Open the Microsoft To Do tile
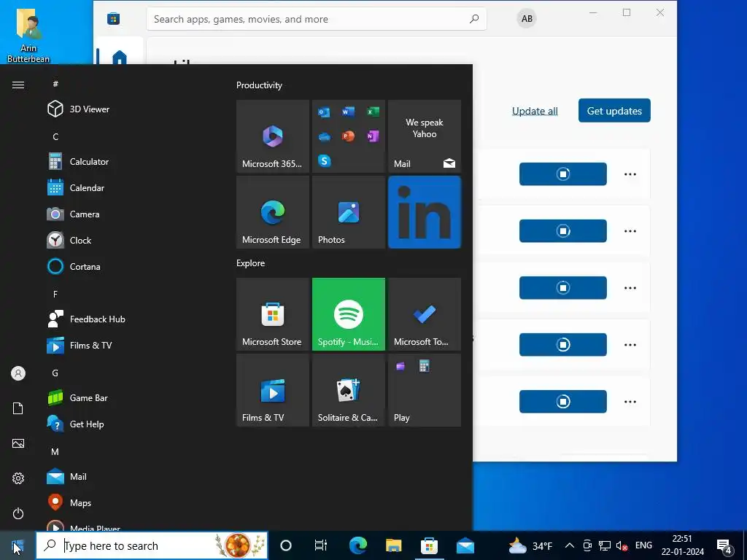This screenshot has width=747, height=560. click(425, 314)
